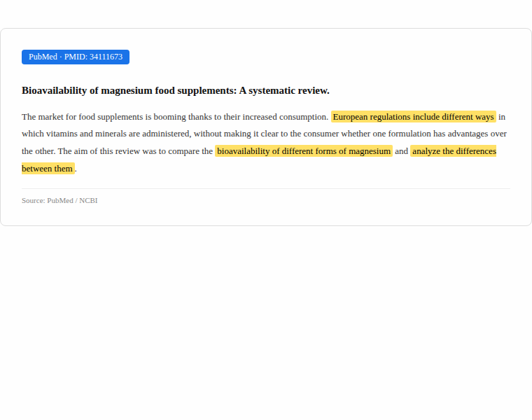The height and width of the screenshot is (420, 532).
Task: Click the words "A systematic review." in the title
Action: pos(284,90)
